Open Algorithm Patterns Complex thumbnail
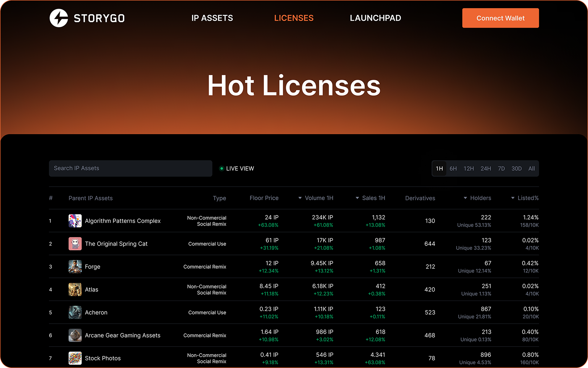The width and height of the screenshot is (588, 368). click(x=75, y=221)
